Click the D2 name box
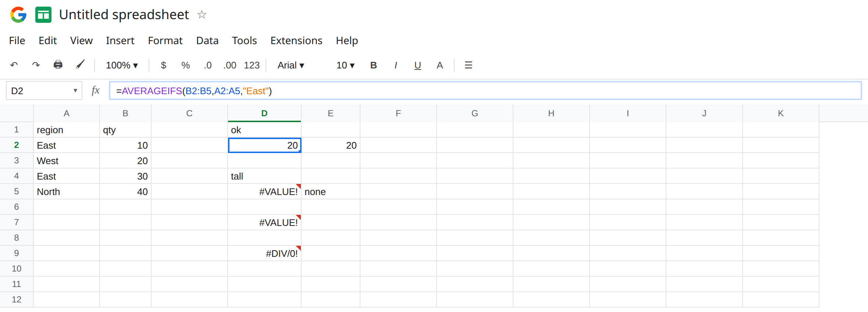The width and height of the screenshot is (868, 312). [44, 91]
